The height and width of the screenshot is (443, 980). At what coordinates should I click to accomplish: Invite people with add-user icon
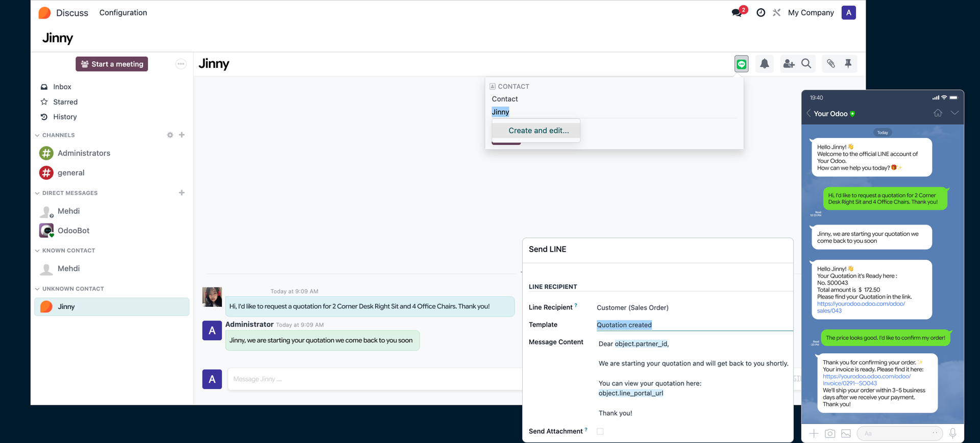pyautogui.click(x=789, y=64)
